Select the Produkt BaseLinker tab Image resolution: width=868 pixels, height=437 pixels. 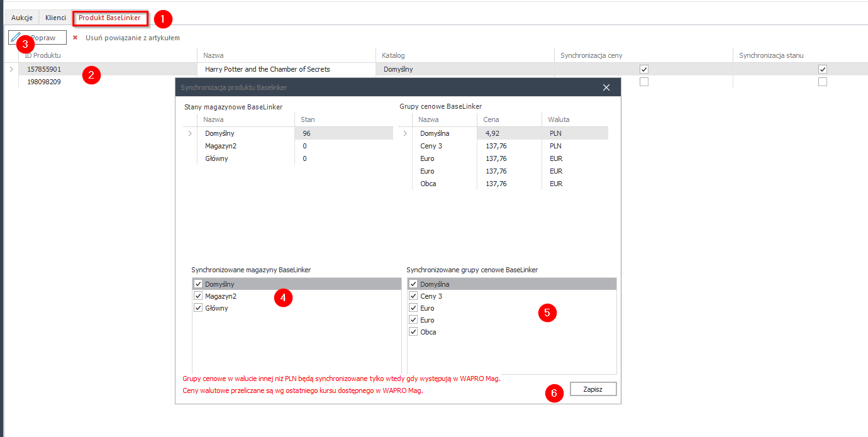[x=110, y=18]
